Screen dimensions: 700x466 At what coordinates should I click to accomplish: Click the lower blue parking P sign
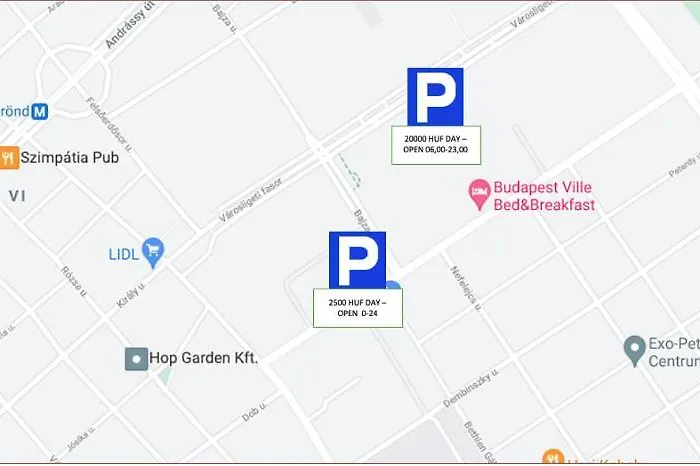(x=357, y=260)
